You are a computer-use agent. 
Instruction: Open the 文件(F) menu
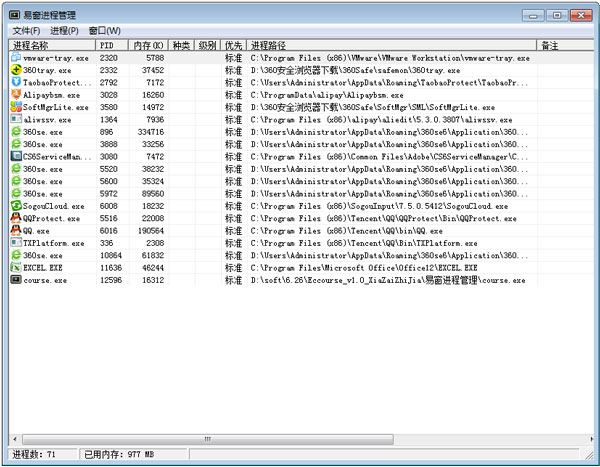tap(26, 31)
